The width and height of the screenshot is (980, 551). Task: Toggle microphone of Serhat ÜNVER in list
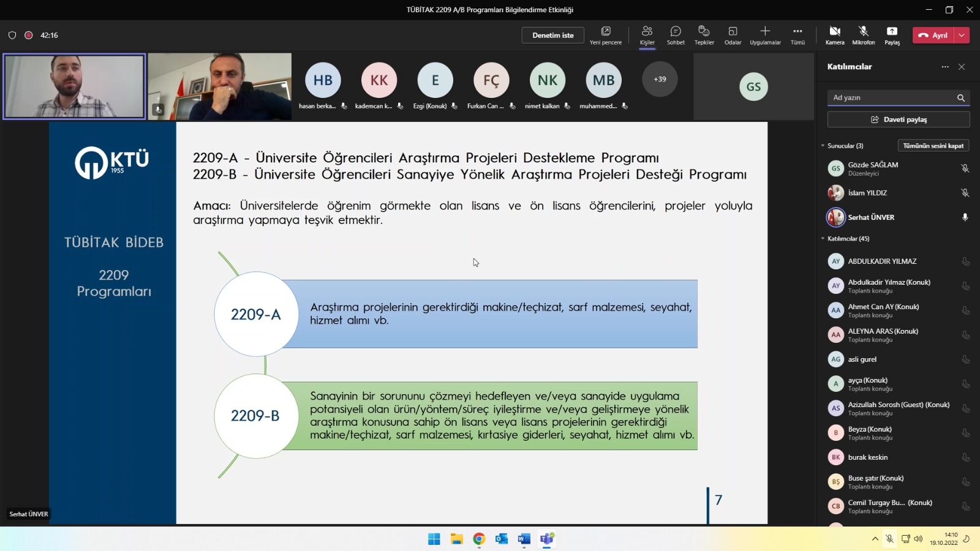coord(965,217)
